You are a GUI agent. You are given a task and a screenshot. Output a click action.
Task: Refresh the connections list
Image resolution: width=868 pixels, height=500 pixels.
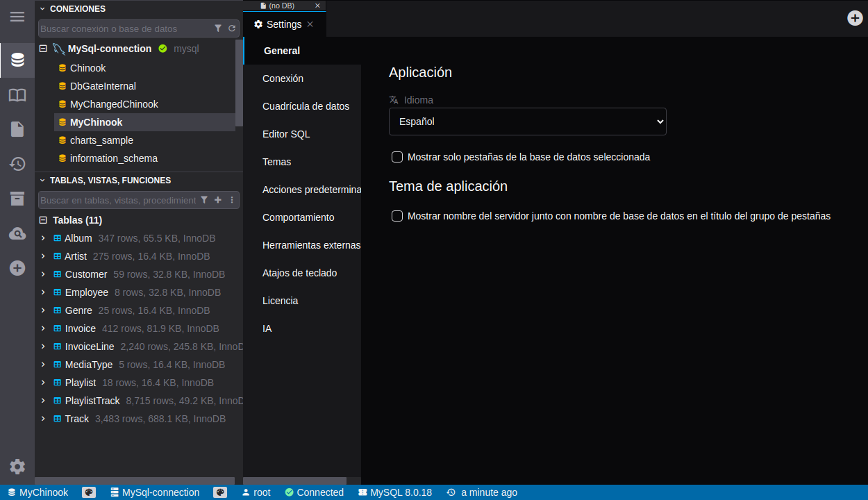[x=232, y=28]
